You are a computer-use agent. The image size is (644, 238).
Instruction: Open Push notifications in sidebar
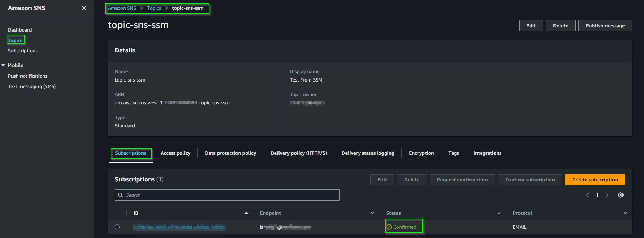pos(28,76)
